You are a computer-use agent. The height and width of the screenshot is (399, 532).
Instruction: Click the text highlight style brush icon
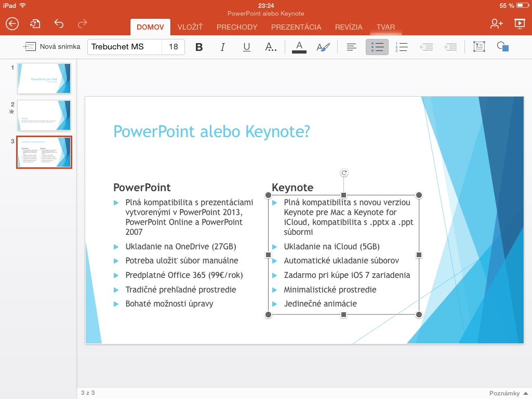(323, 47)
